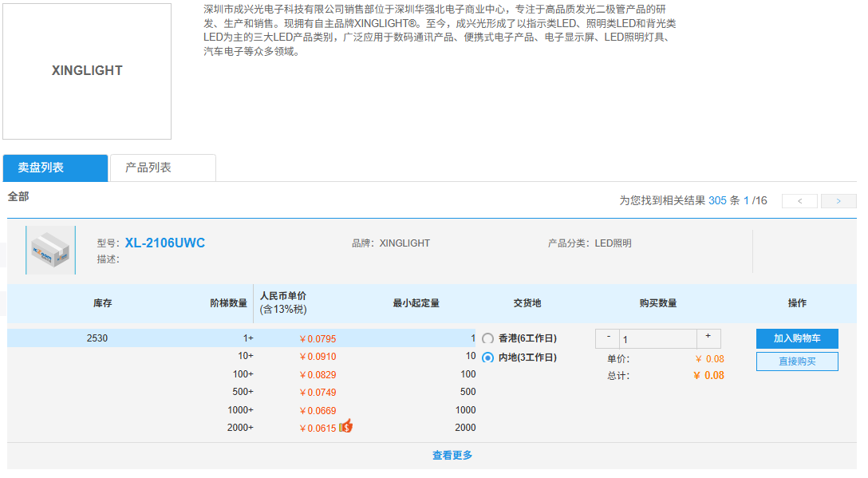Click the ¥0.0749 price for 500+ tier
The image size is (868, 478).
point(318,393)
